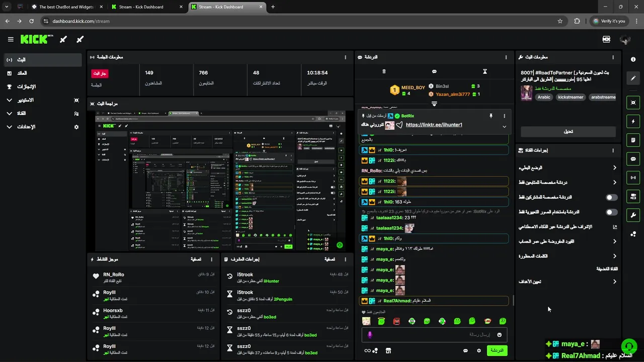Open set goals arrow
The height and width of the screenshot is (362, 644).
click(614, 282)
